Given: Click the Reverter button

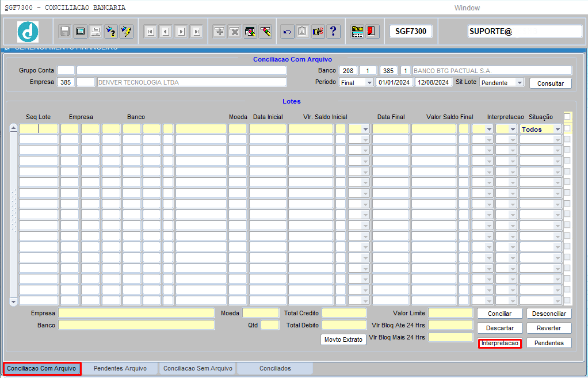Looking at the screenshot, I should (549, 328).
